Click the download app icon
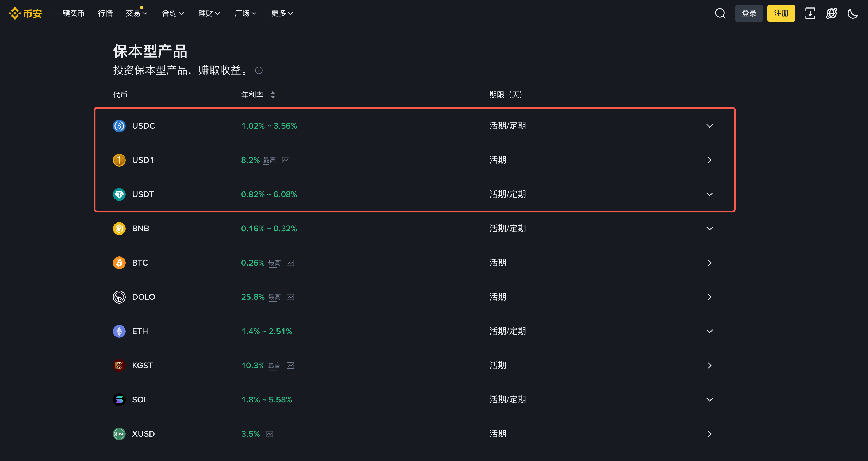Viewport: 868px width, 461px height. click(x=810, y=13)
